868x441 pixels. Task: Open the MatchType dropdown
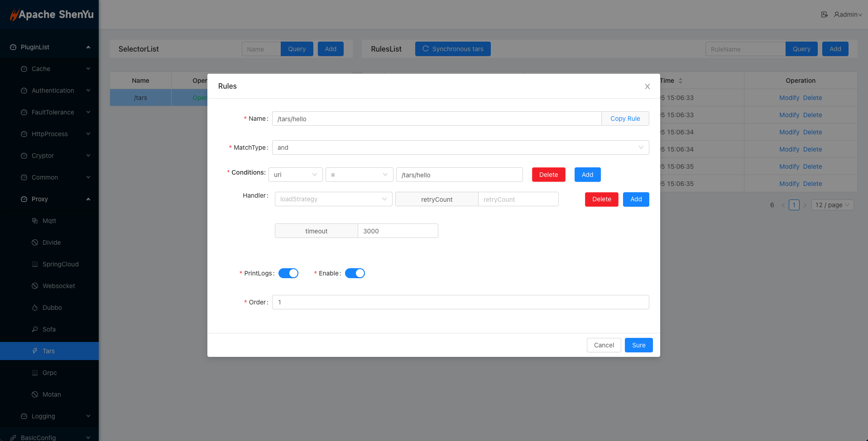[460, 147]
